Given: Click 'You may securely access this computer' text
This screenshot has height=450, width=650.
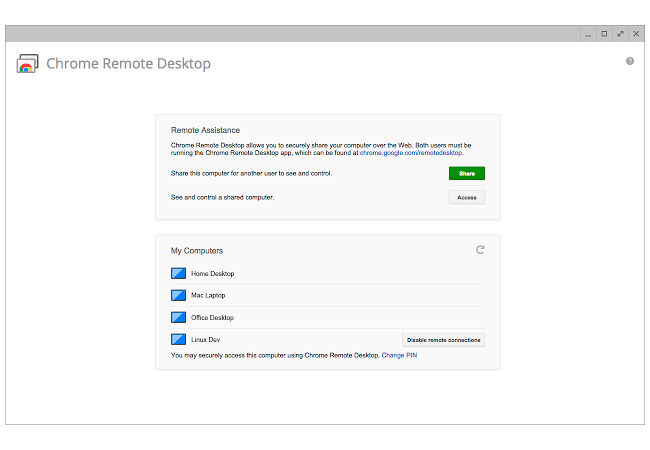Looking at the screenshot, I should (275, 356).
